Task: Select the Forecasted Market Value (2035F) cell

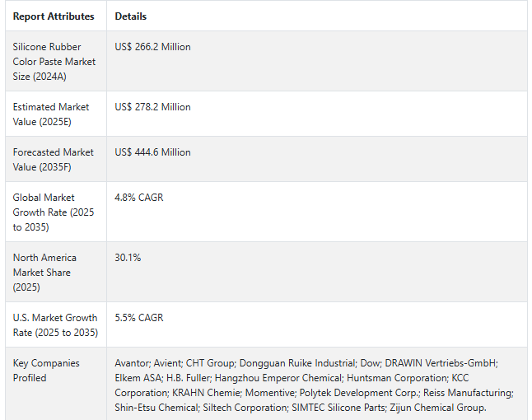Action: pos(54,160)
